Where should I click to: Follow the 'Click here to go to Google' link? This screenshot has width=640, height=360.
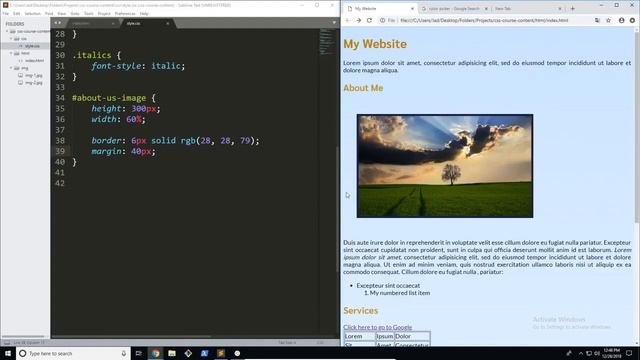(378, 327)
